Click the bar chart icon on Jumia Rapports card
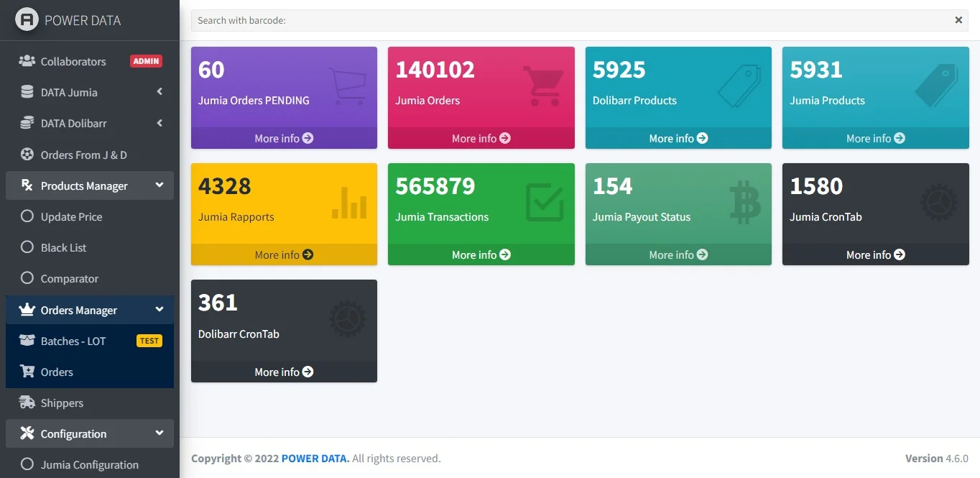 [x=349, y=203]
